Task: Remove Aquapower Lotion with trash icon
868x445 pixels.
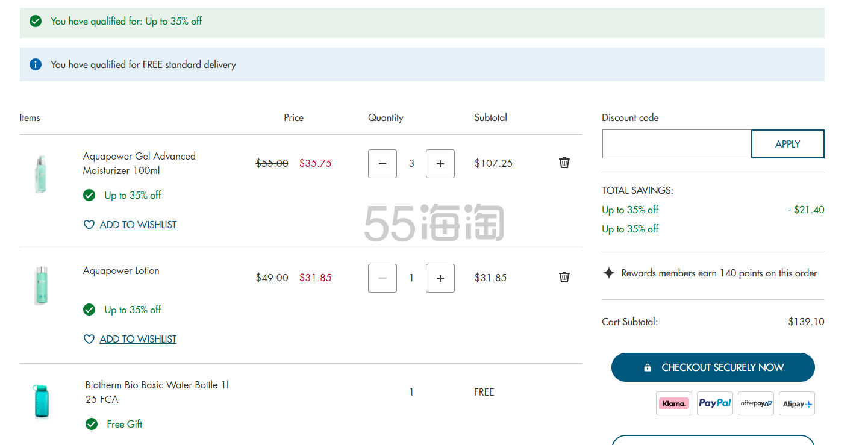Action: click(564, 277)
